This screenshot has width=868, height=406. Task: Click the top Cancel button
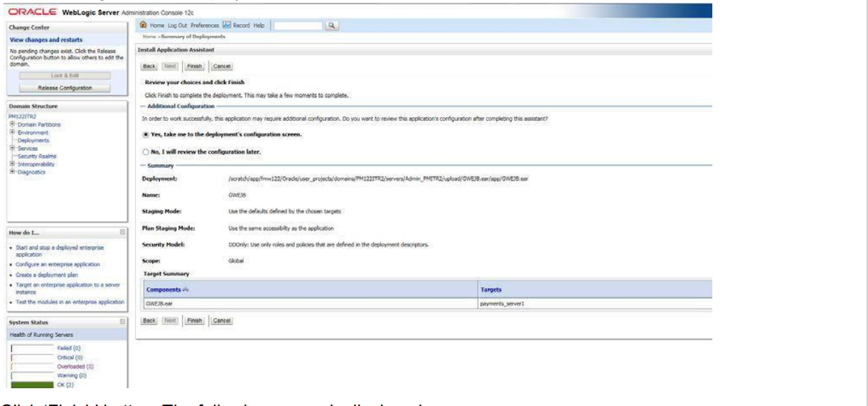[x=223, y=66]
